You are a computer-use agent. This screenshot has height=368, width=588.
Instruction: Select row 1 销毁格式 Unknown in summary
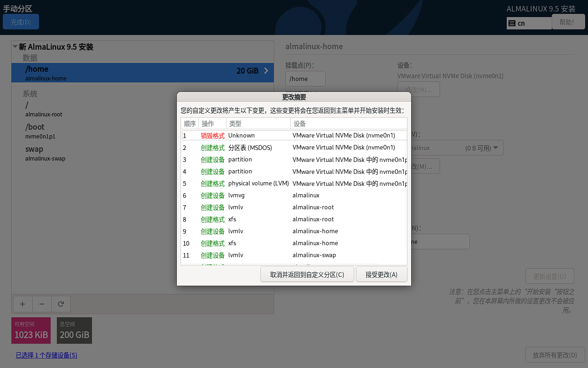[294, 135]
